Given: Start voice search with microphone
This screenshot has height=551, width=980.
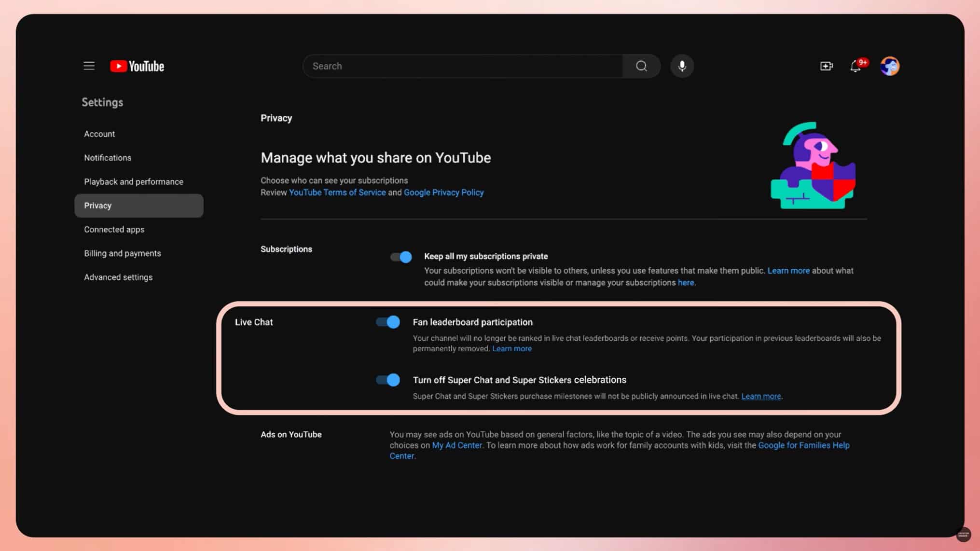Looking at the screenshot, I should tap(682, 66).
